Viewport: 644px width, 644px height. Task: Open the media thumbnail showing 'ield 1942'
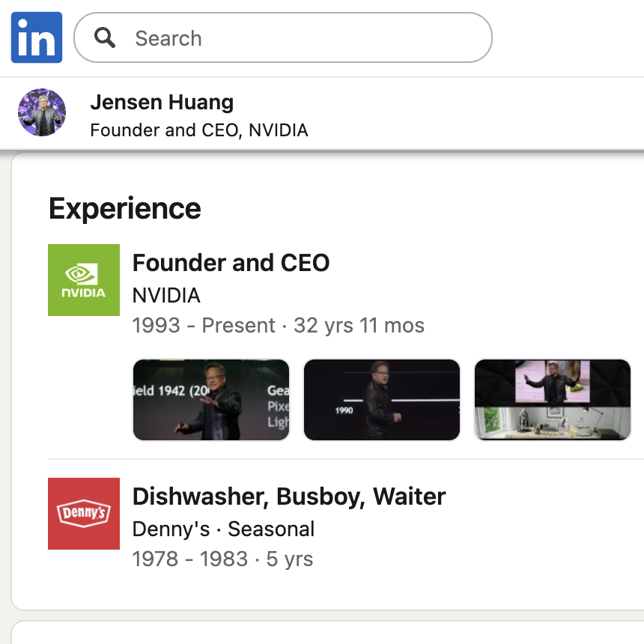(x=211, y=400)
